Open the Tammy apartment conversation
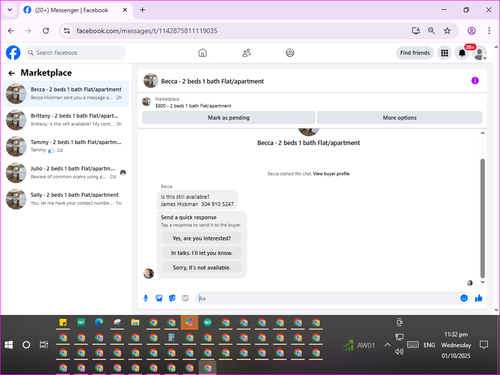Screen dimensions: 500x375 66,146
